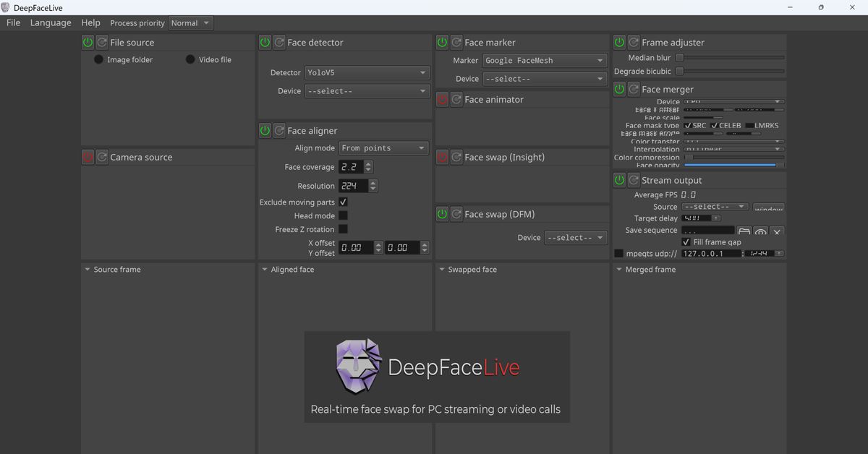
Task: Collapse the Aligned face viewer
Action: (264, 270)
